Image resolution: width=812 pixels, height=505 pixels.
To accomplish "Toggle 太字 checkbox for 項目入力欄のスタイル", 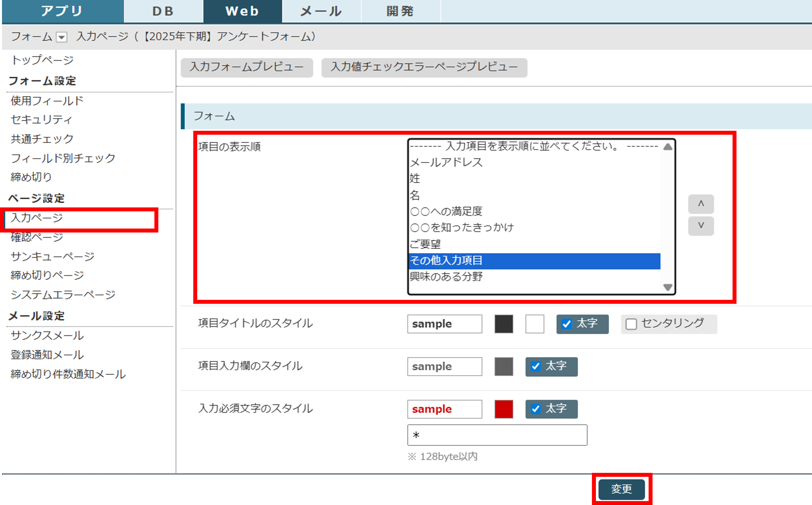I will pyautogui.click(x=536, y=366).
